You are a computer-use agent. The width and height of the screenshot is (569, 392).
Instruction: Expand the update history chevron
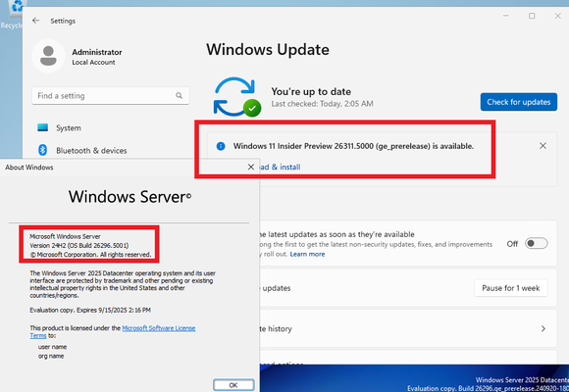543,328
